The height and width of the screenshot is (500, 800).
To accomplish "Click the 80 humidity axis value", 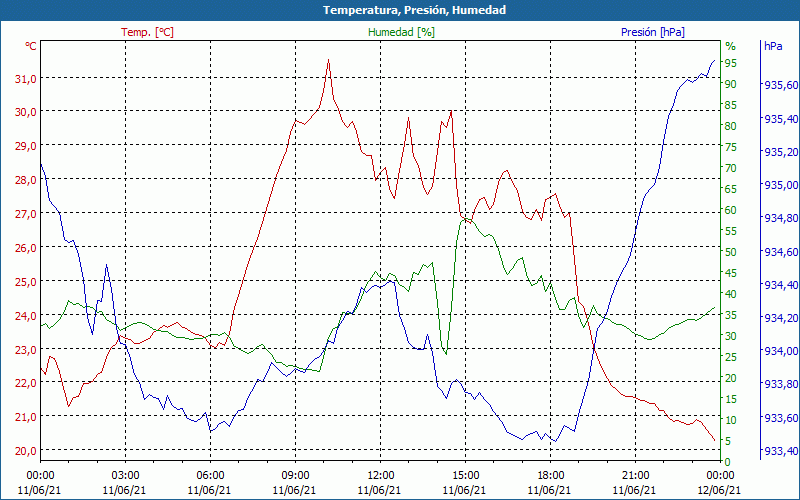I will 731,126.
